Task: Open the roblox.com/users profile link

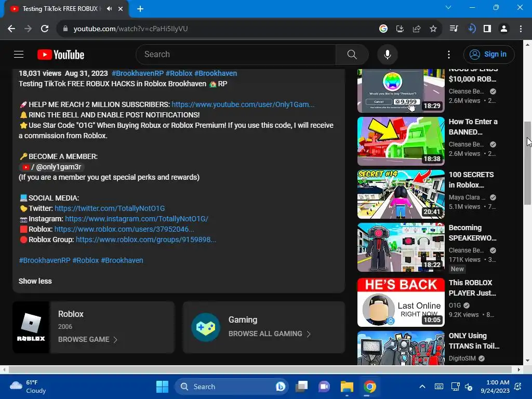Action: [x=124, y=229]
